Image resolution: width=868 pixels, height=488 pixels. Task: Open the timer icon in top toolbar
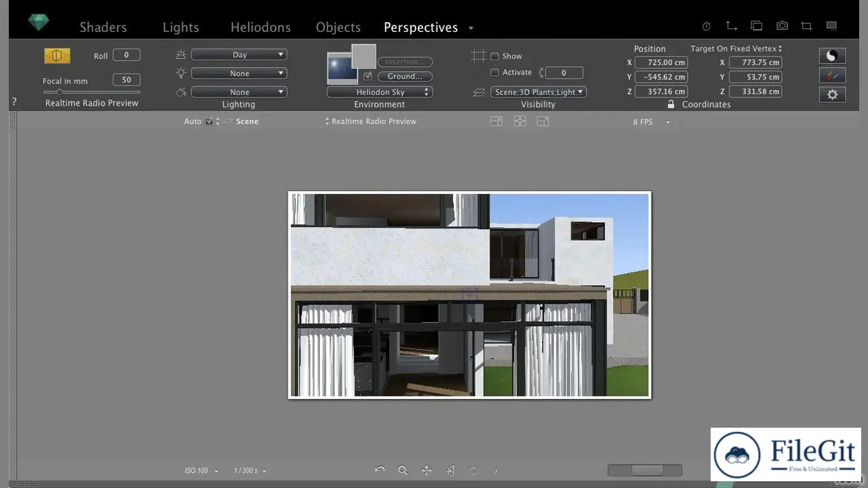[x=707, y=26]
